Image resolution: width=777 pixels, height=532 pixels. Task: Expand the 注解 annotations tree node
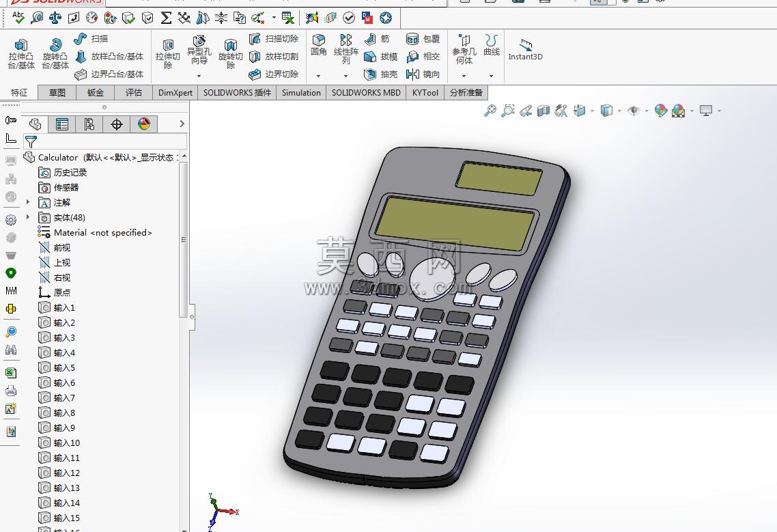(x=28, y=202)
